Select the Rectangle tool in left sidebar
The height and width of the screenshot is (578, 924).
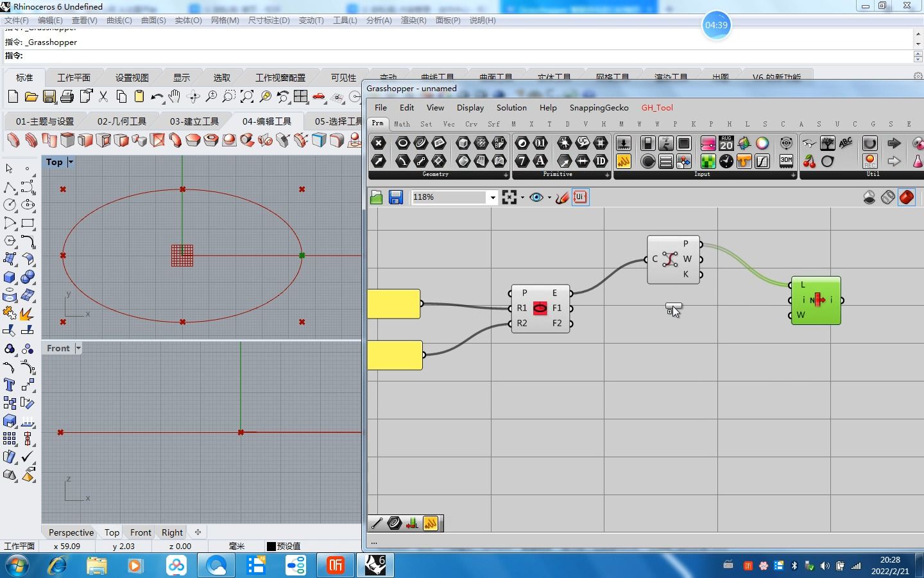point(28,223)
